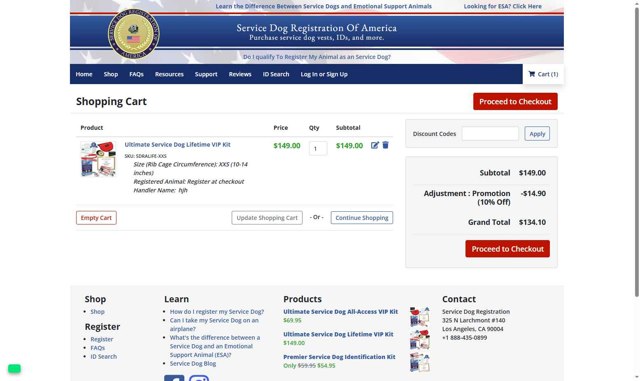The height and width of the screenshot is (381, 640).
Task: Open the footer Register link
Action: (102, 339)
